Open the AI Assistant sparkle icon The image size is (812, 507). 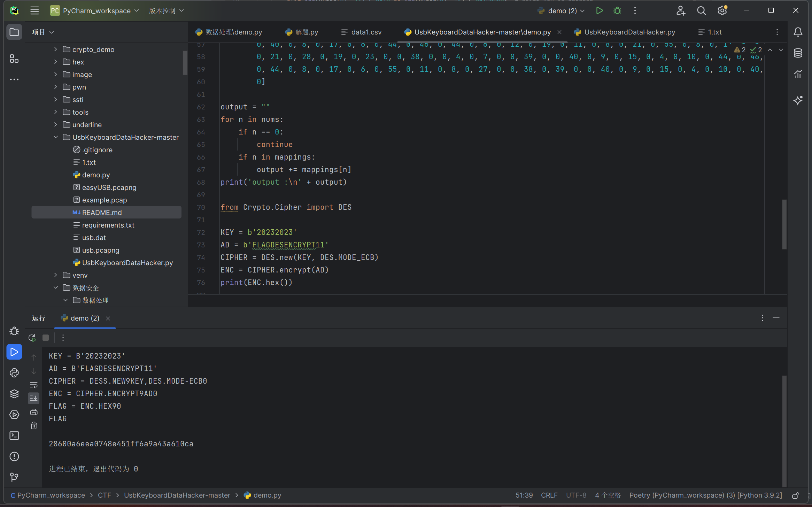coord(798,100)
